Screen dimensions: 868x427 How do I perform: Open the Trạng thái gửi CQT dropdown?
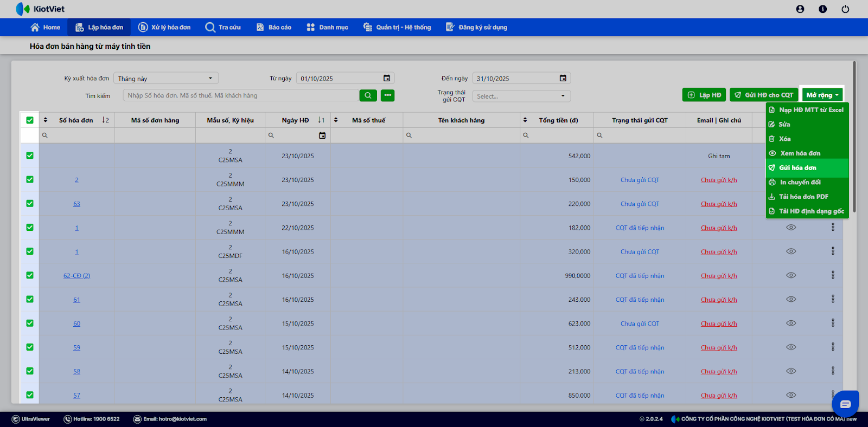(521, 96)
